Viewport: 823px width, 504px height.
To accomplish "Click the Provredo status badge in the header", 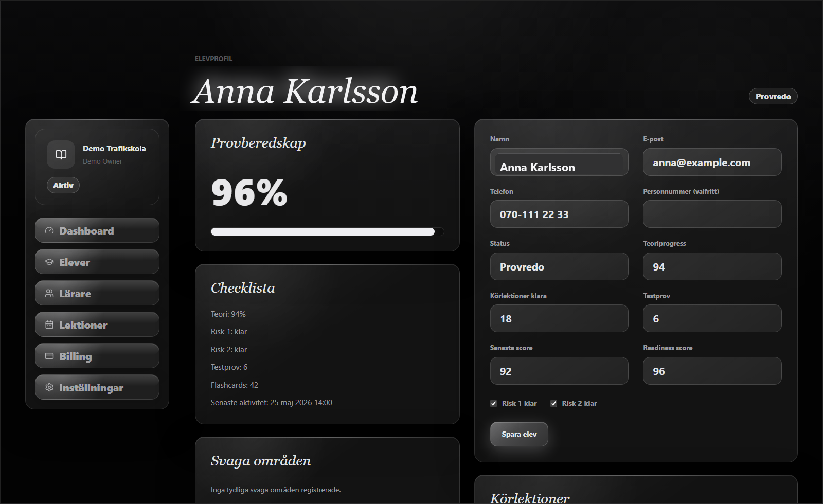I will (773, 96).
